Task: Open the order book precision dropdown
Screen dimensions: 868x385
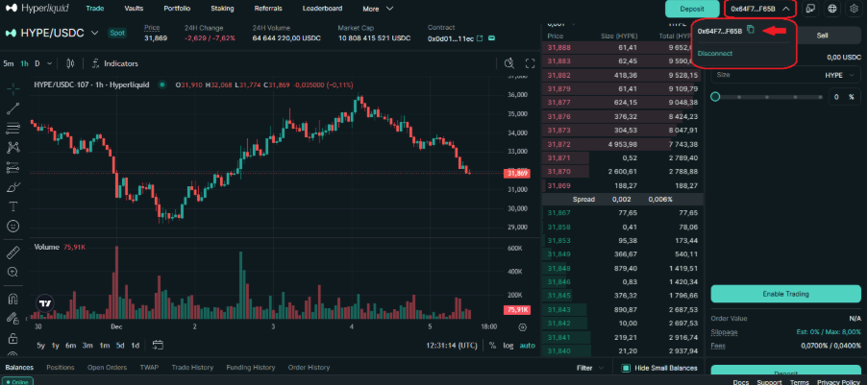Action: (x=560, y=24)
